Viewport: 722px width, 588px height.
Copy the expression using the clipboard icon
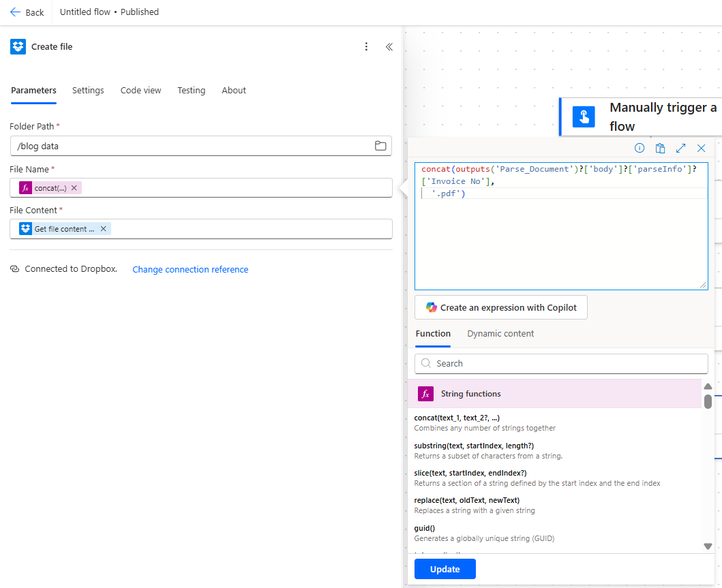coord(660,148)
